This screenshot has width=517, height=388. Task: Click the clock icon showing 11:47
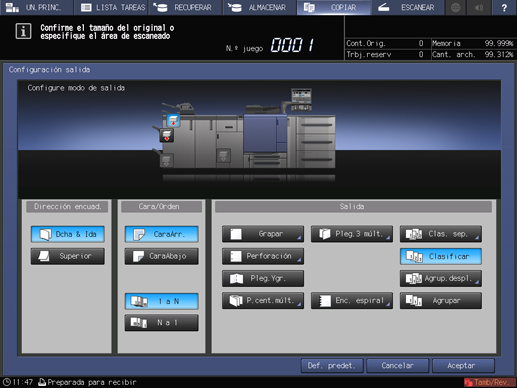tap(7, 382)
